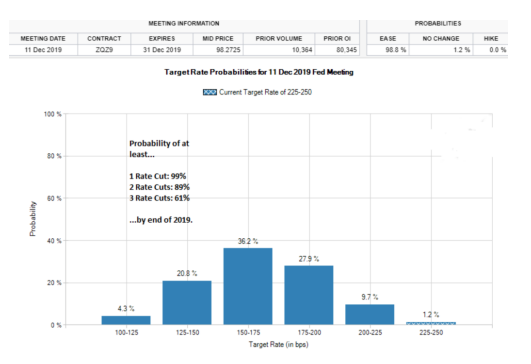Screen dimensions: 531x364
Task: Click the MEETING INFORMATION section header
Action: point(184,23)
